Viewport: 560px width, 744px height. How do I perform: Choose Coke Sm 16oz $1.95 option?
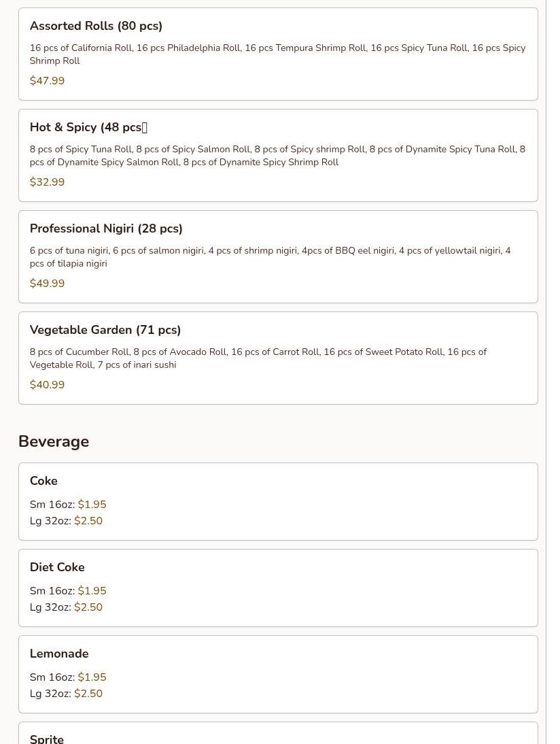(68, 505)
